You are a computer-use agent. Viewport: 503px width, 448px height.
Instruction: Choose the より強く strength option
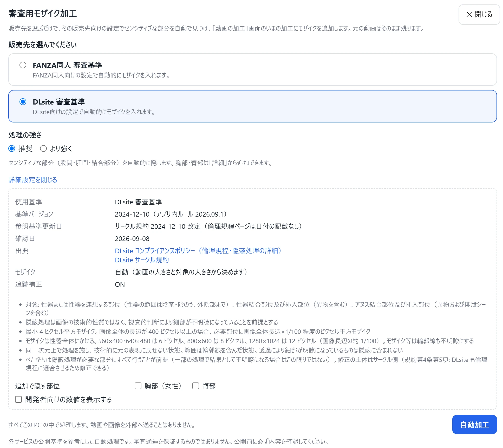click(43, 148)
